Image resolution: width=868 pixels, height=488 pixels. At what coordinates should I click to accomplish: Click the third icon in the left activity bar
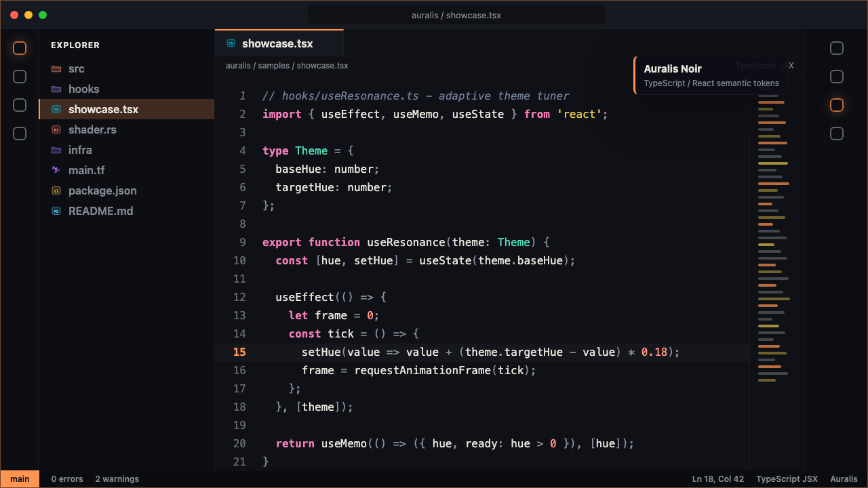coord(20,105)
